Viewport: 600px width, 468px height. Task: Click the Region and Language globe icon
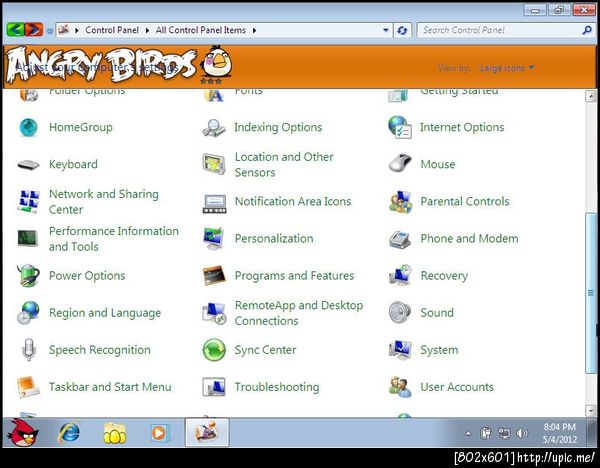tap(28, 313)
